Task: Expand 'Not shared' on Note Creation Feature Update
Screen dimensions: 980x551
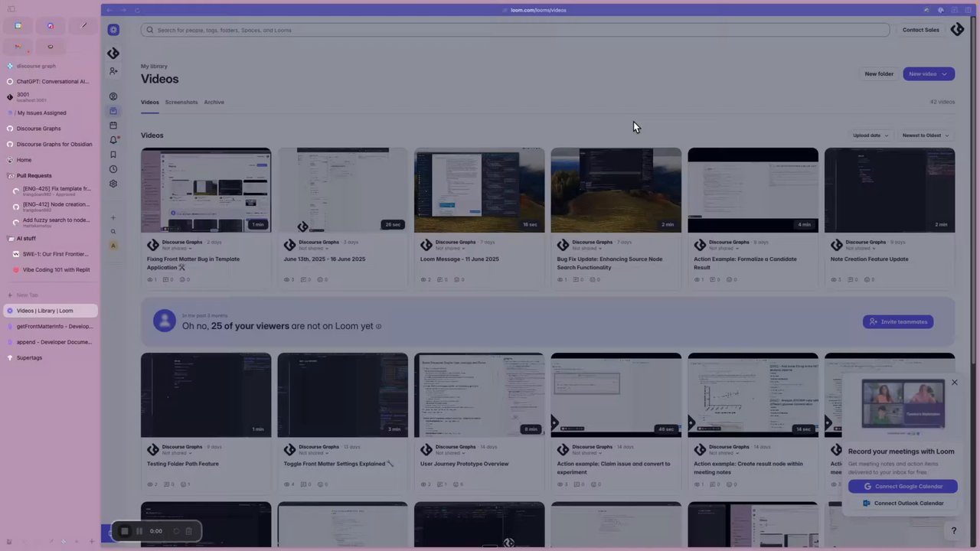Action: point(859,248)
